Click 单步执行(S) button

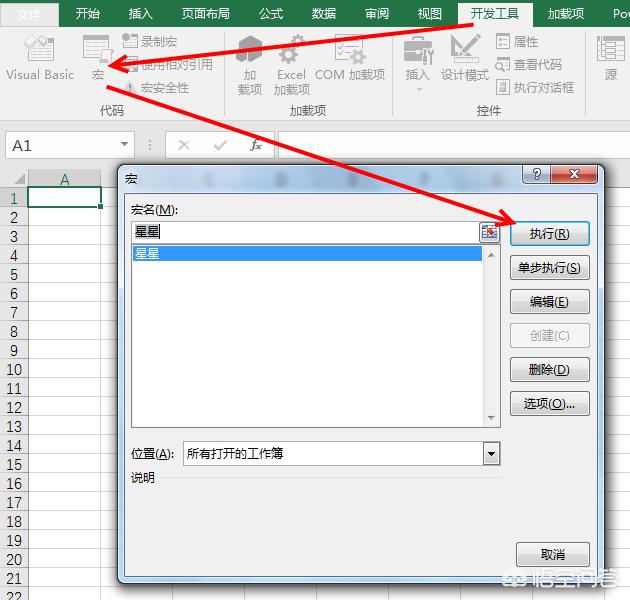point(550,268)
